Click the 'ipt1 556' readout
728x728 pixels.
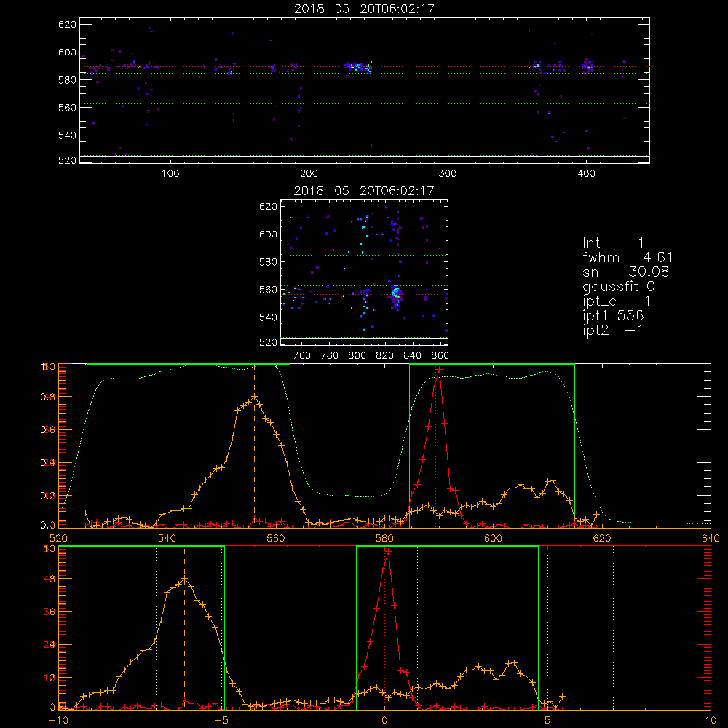pyautogui.click(x=613, y=316)
